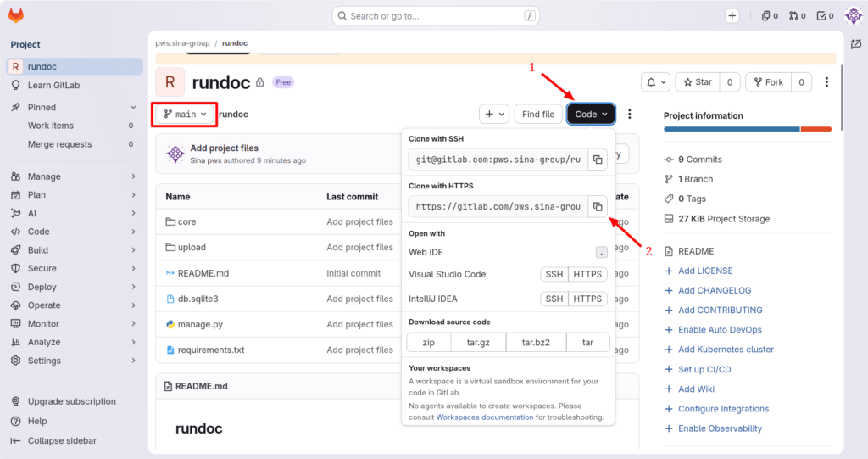868x459 pixels.
Task: Toggle the Code dropdown button
Action: click(591, 115)
